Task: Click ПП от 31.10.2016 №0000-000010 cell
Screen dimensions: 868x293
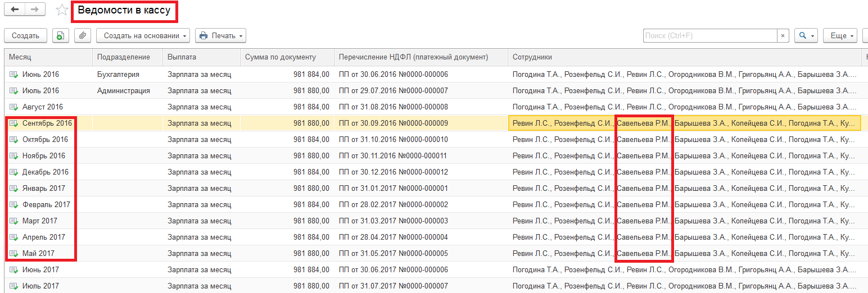Action: pyautogui.click(x=421, y=139)
